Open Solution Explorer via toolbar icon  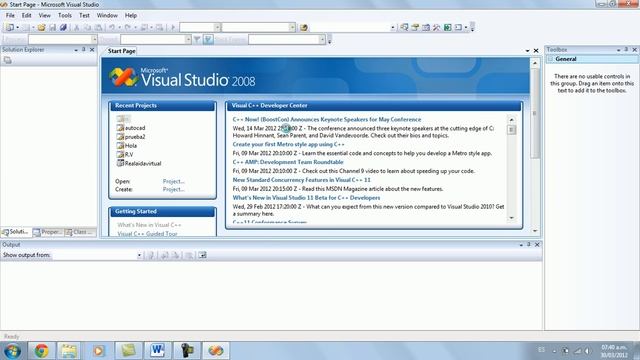[x=404, y=27]
